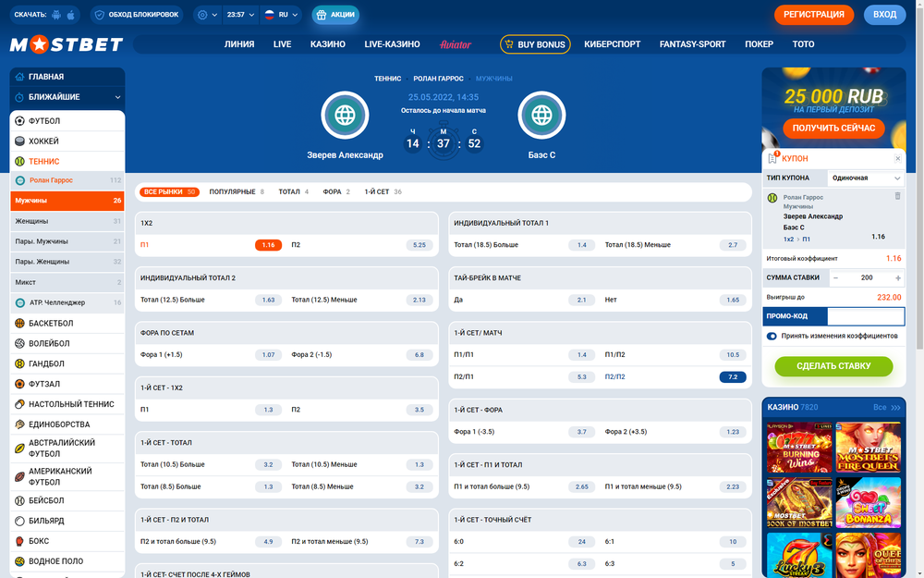Image resolution: width=924 pixels, height=578 pixels.
Task: Decrease the stake with the minus button
Action: click(835, 277)
